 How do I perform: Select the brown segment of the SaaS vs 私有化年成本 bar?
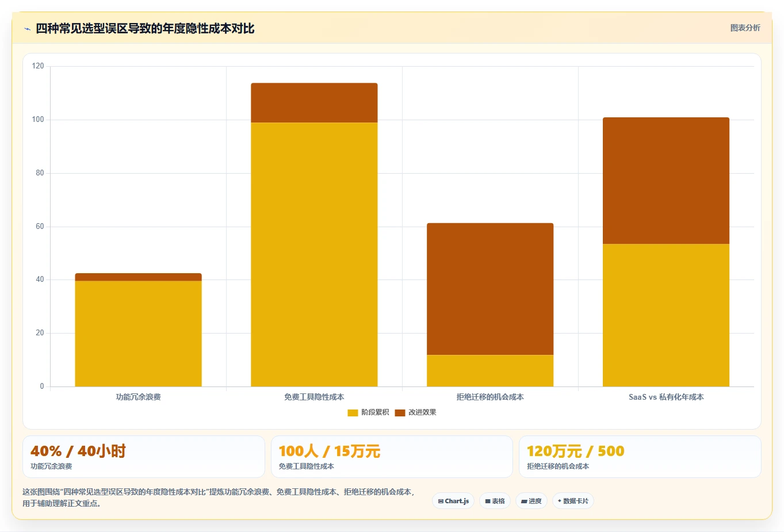[666, 181]
